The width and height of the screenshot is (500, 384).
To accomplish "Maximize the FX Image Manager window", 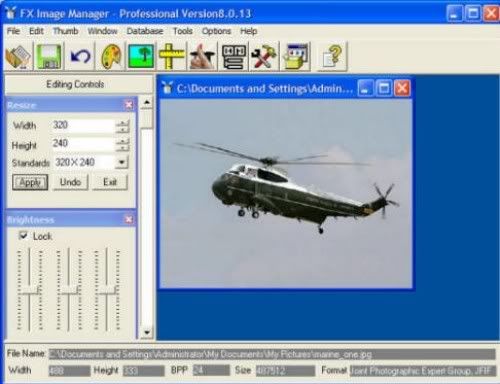I will click(x=473, y=13).
